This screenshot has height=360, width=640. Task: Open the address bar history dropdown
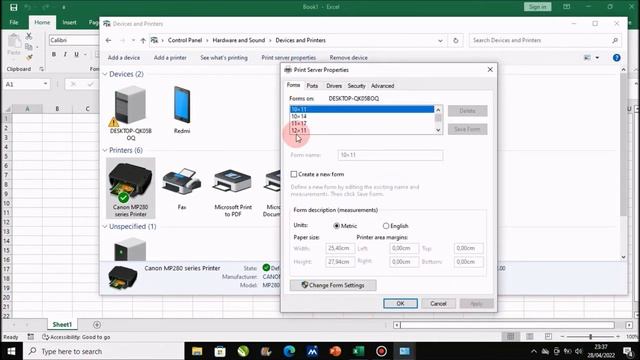click(x=440, y=40)
